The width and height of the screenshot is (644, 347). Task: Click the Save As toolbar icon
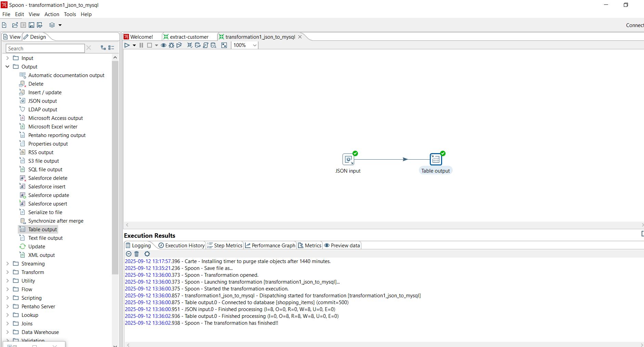pos(40,25)
